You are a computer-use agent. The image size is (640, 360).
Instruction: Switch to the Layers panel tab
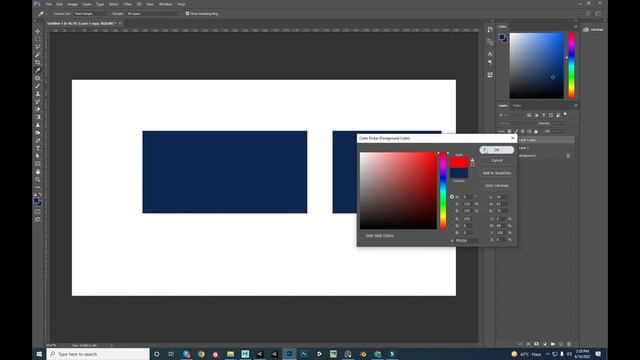pos(503,106)
